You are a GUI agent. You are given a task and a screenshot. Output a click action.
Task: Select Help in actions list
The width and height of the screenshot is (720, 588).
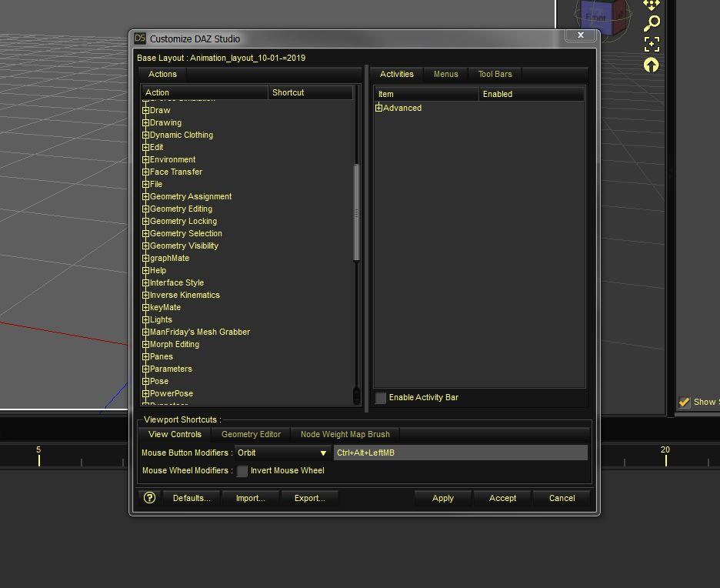point(158,271)
